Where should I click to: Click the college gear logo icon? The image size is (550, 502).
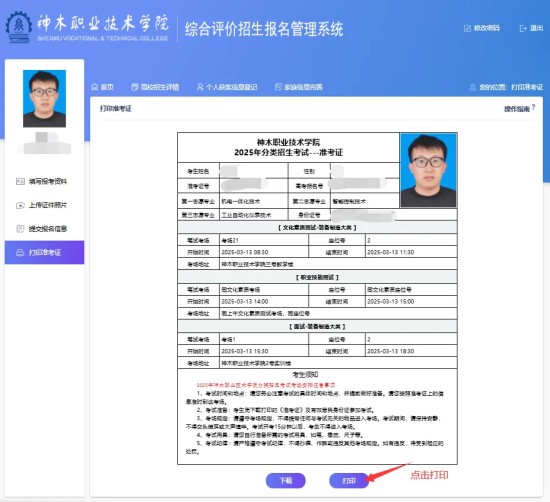(19, 27)
